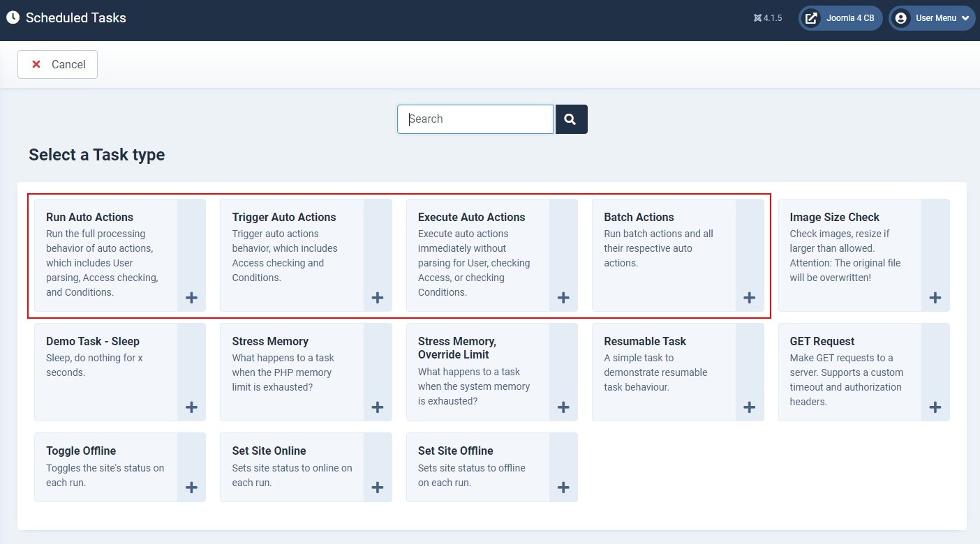The width and height of the screenshot is (980, 544).
Task: Select the Trigger Auto Actions task type
Action: [x=306, y=255]
